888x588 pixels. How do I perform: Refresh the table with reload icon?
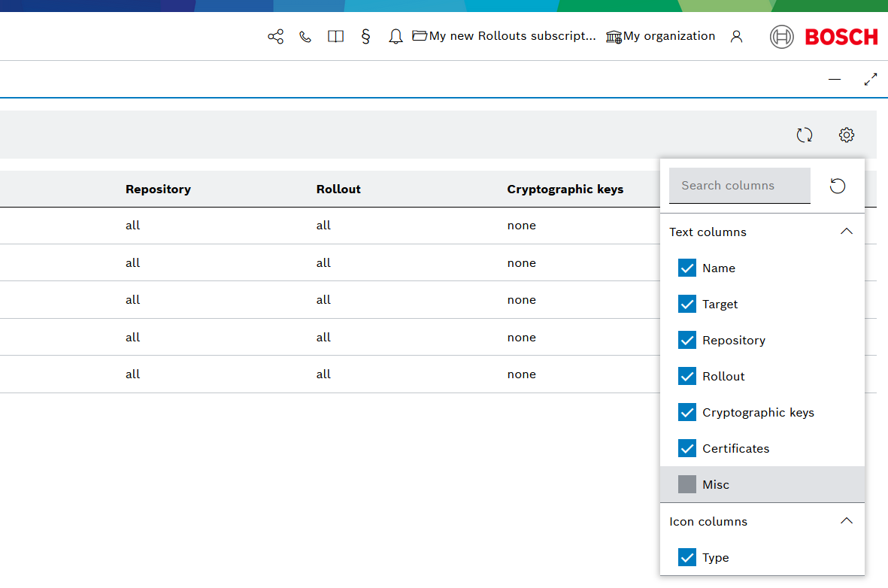[805, 135]
